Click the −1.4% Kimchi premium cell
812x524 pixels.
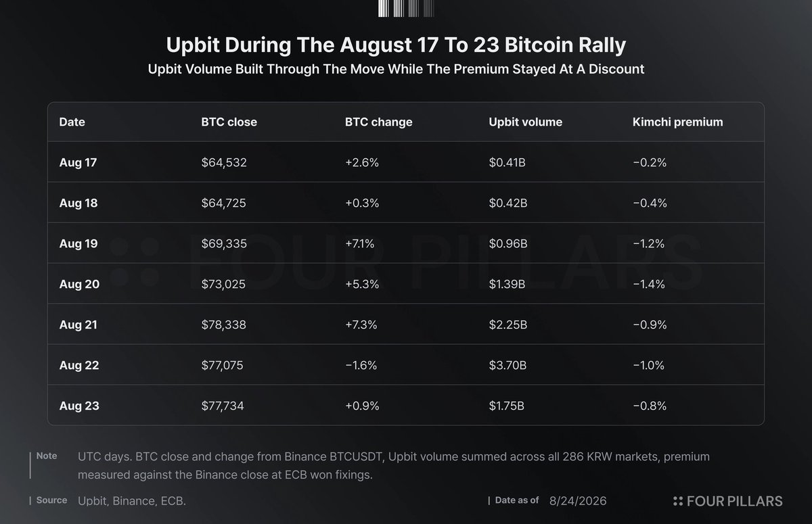click(x=649, y=284)
